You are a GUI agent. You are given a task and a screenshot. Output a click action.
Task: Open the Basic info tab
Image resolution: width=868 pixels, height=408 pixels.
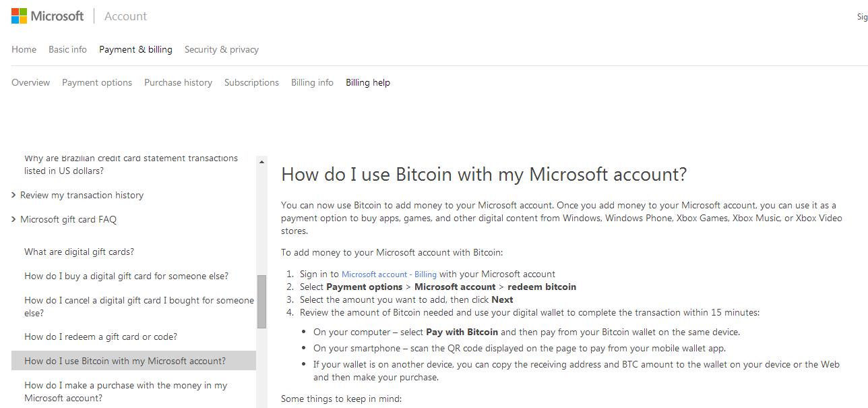[67, 49]
